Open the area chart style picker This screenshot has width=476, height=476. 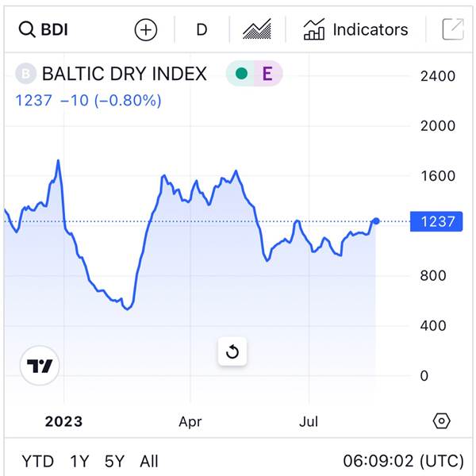(x=257, y=29)
